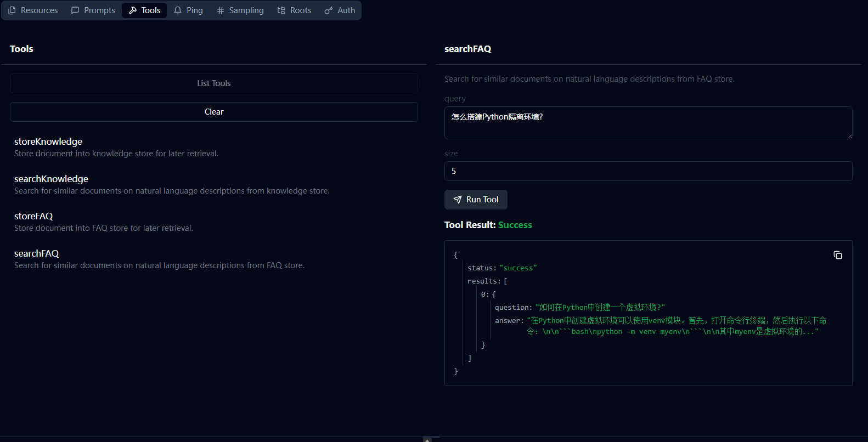Click the query text area

[x=648, y=123]
